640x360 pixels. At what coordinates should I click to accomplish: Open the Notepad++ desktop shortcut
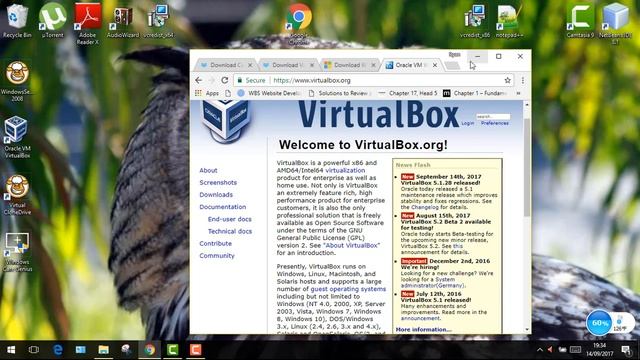[x=509, y=21]
